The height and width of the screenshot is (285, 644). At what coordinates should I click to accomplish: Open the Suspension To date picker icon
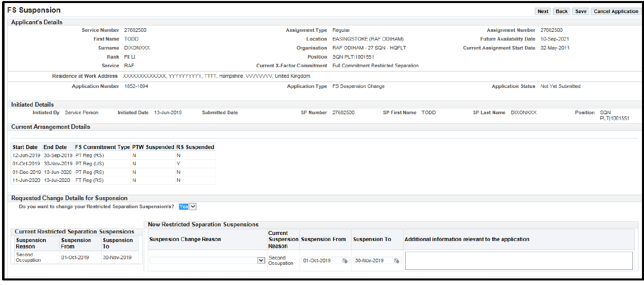pyautogui.click(x=397, y=261)
